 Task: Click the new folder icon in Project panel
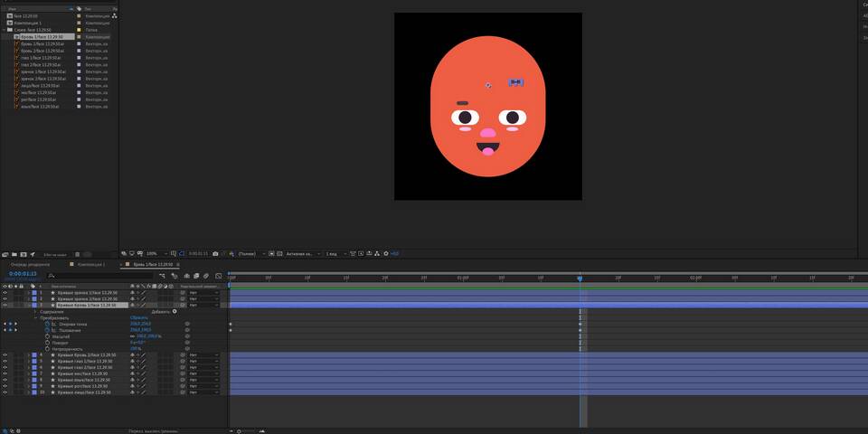point(14,255)
